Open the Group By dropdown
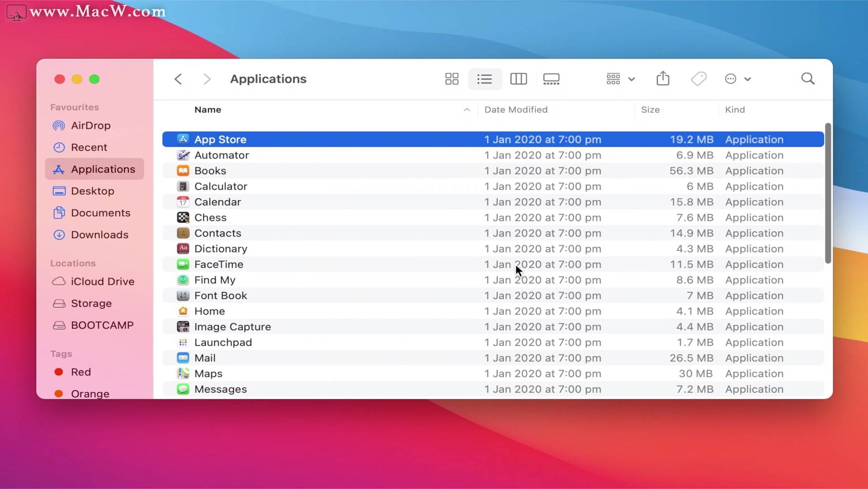 click(x=621, y=79)
